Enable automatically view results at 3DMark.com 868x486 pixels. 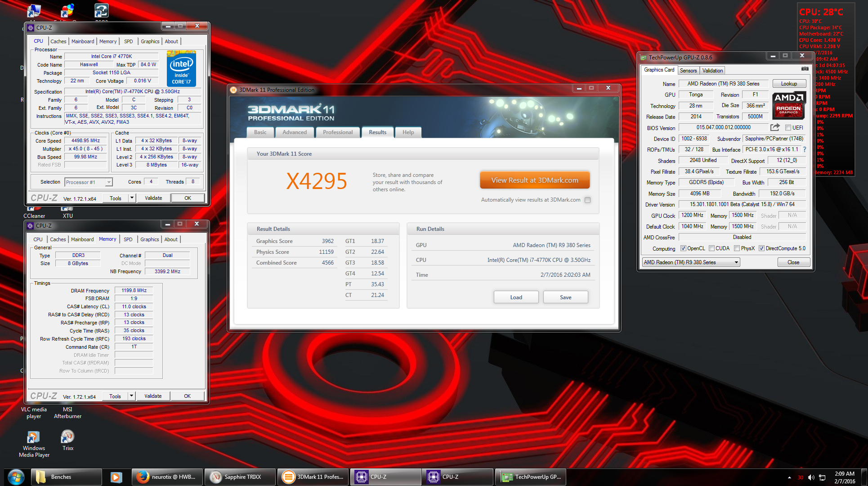(x=587, y=200)
